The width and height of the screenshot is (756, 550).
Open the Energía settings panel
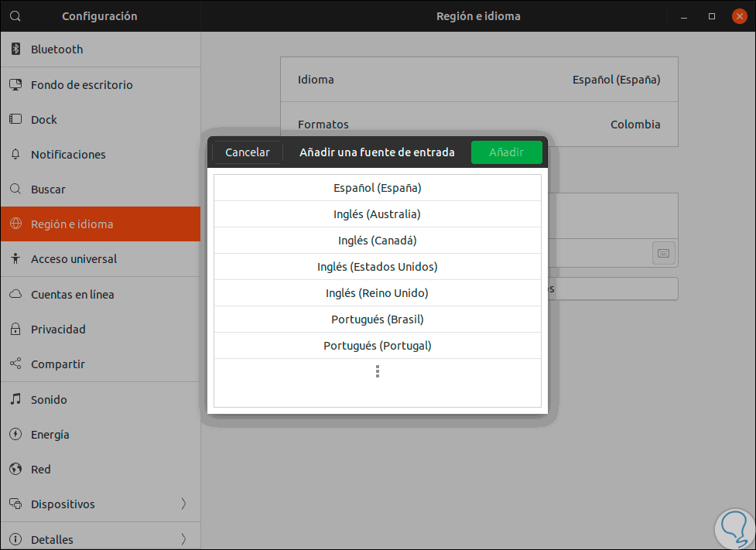coord(50,435)
